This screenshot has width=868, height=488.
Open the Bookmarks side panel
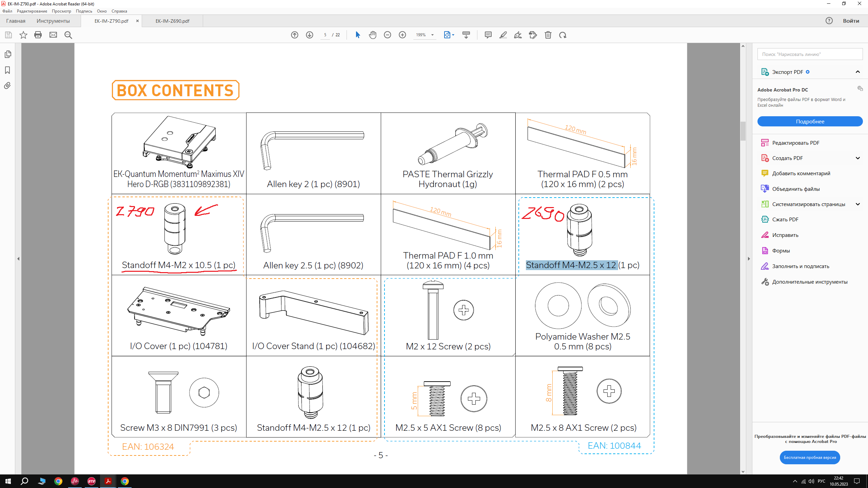[7, 70]
